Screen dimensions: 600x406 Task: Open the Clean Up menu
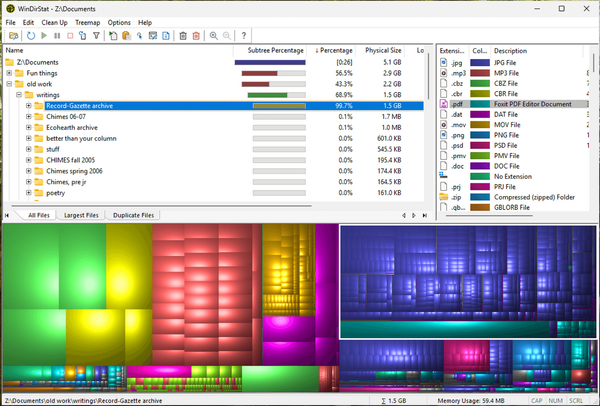pyautogui.click(x=54, y=23)
